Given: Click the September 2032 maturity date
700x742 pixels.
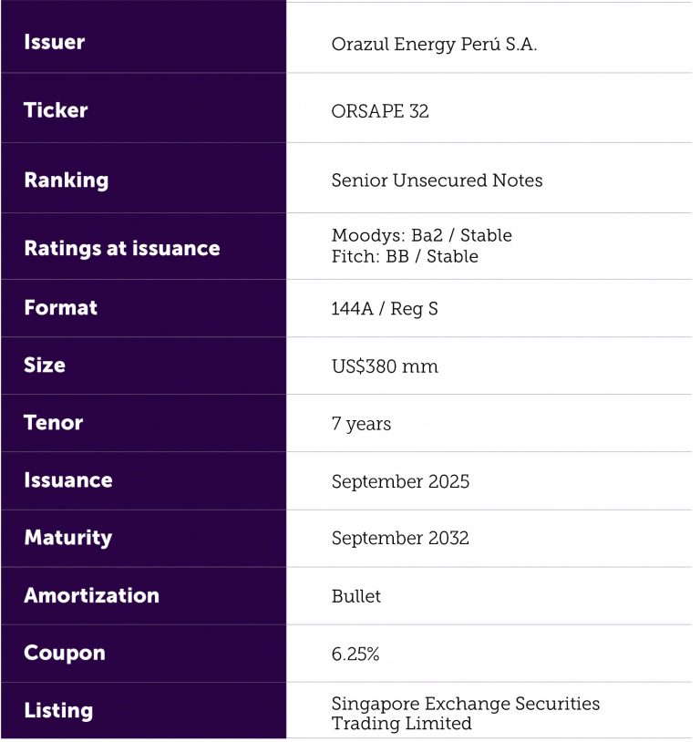Looking at the screenshot, I should coord(400,538).
